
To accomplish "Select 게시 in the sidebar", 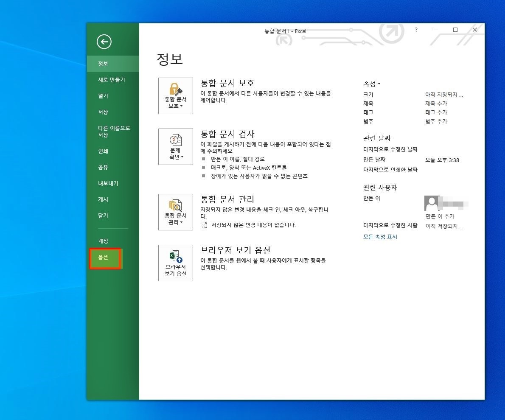I will 113,199.
